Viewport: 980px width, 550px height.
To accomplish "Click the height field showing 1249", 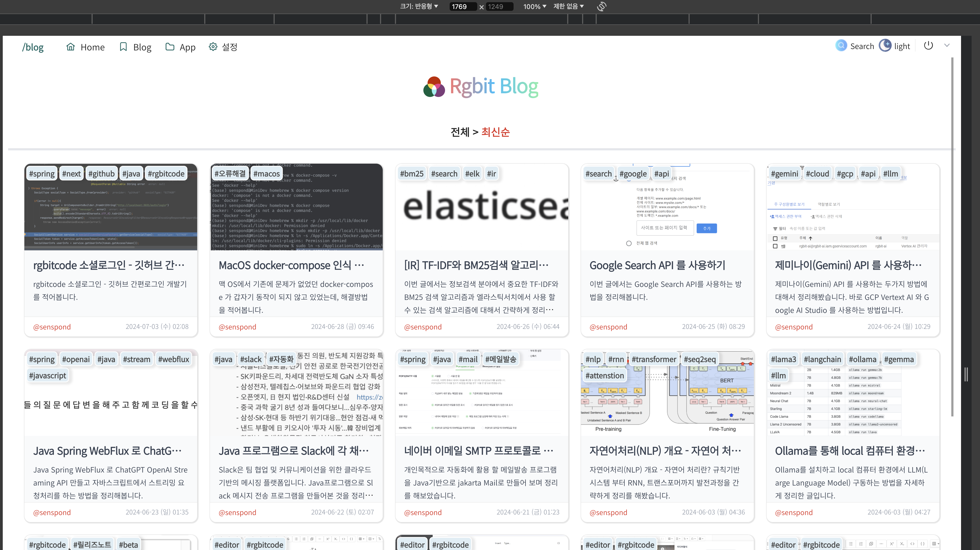I will (x=499, y=7).
